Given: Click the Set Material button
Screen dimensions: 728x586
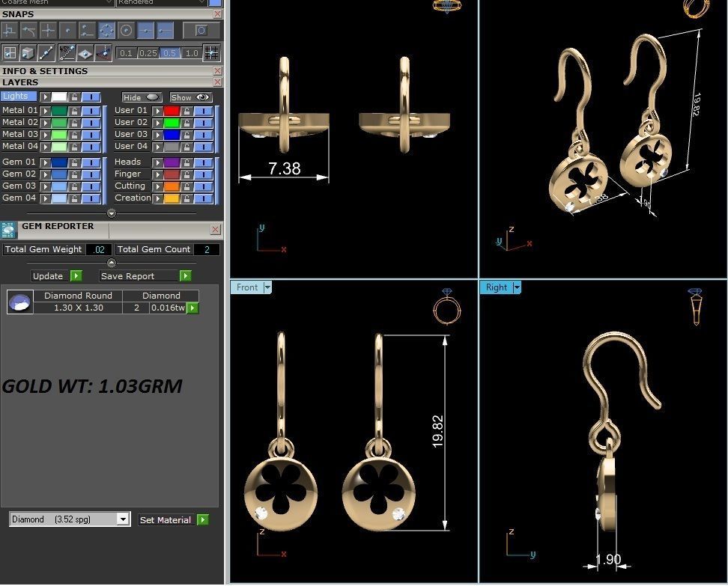Looking at the screenshot, I should point(167,519).
